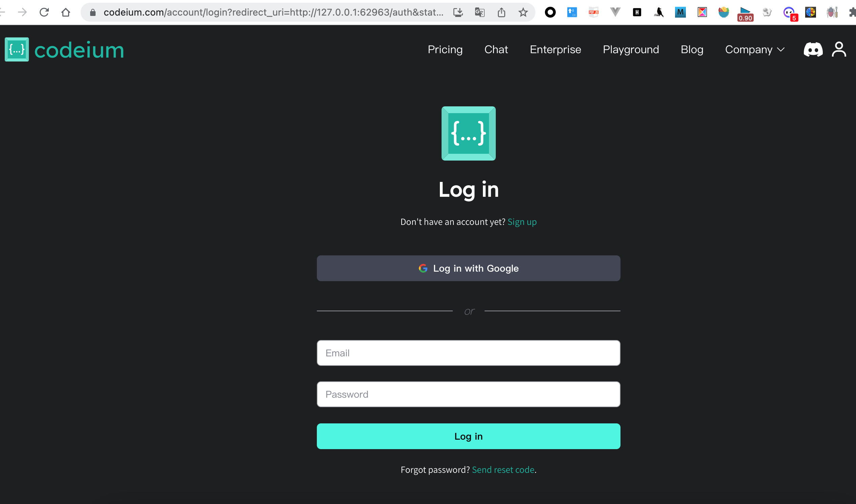Open the Discord icon in the navbar
The width and height of the screenshot is (856, 504).
(x=813, y=49)
